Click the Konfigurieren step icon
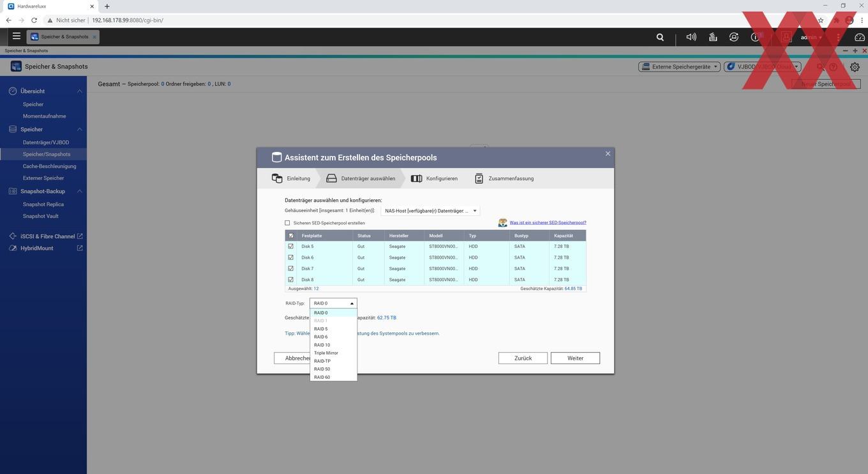868x474 pixels. pyautogui.click(x=416, y=178)
